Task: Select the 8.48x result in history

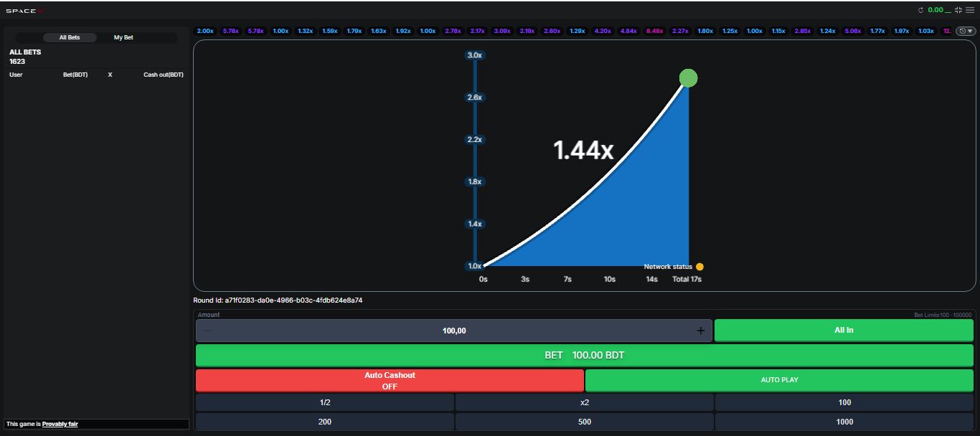Action: [654, 31]
